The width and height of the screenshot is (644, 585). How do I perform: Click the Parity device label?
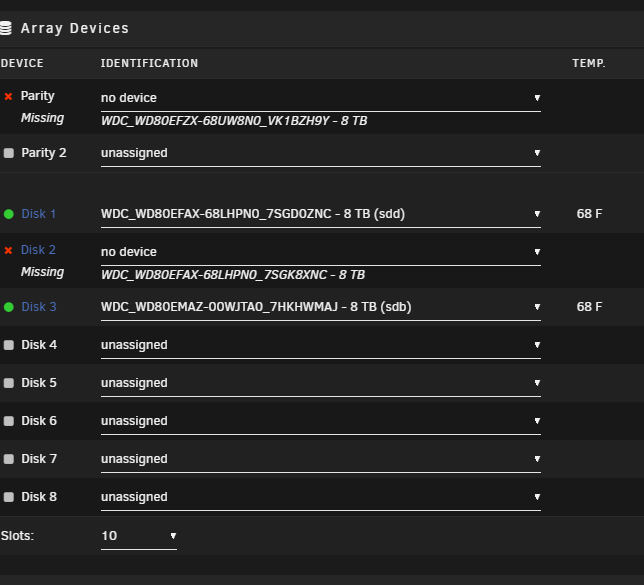37,96
